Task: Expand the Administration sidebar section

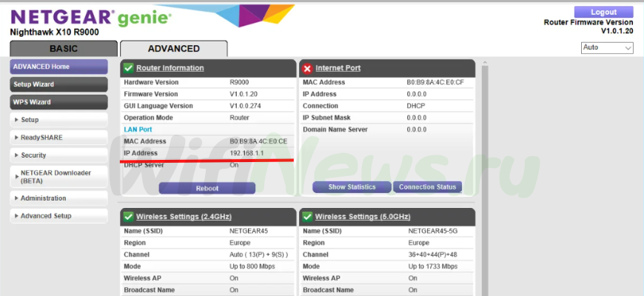Action: (43, 198)
